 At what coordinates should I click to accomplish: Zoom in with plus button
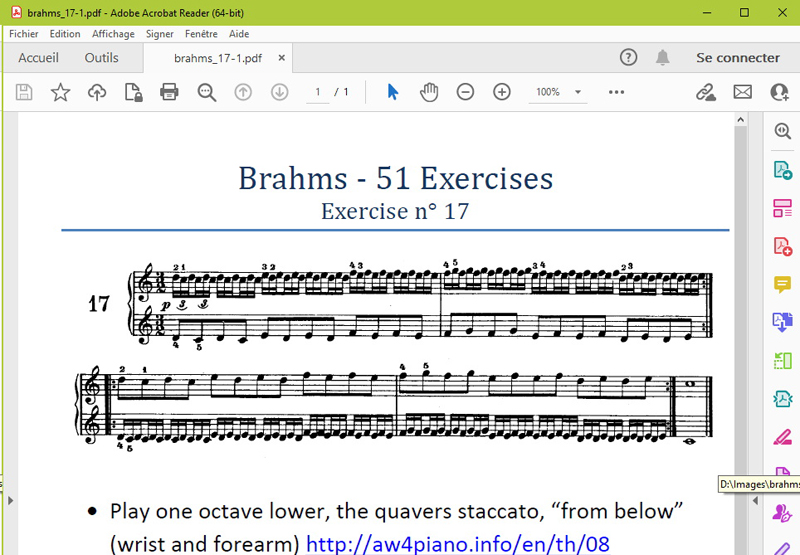pyautogui.click(x=502, y=92)
